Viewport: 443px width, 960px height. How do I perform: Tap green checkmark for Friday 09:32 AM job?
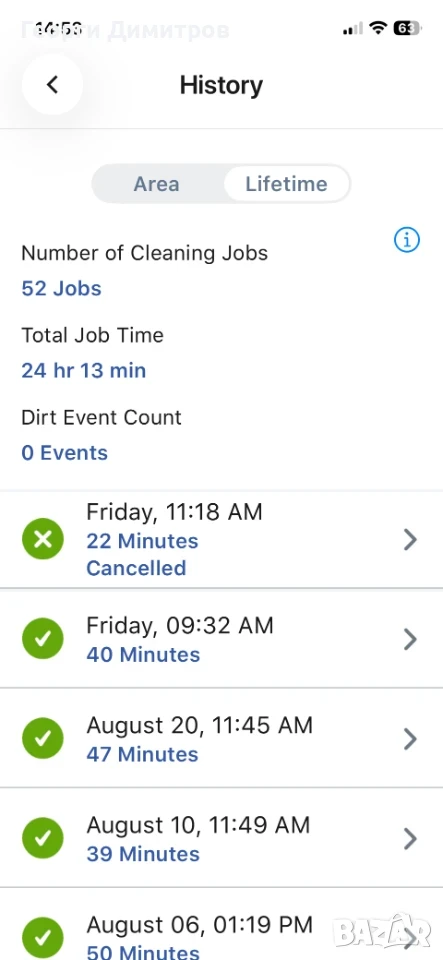pos(43,639)
